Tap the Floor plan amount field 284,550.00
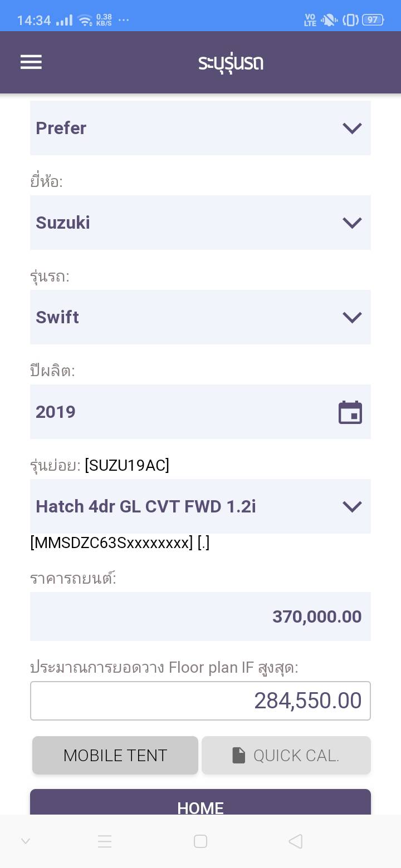The image size is (401, 868). (x=200, y=701)
